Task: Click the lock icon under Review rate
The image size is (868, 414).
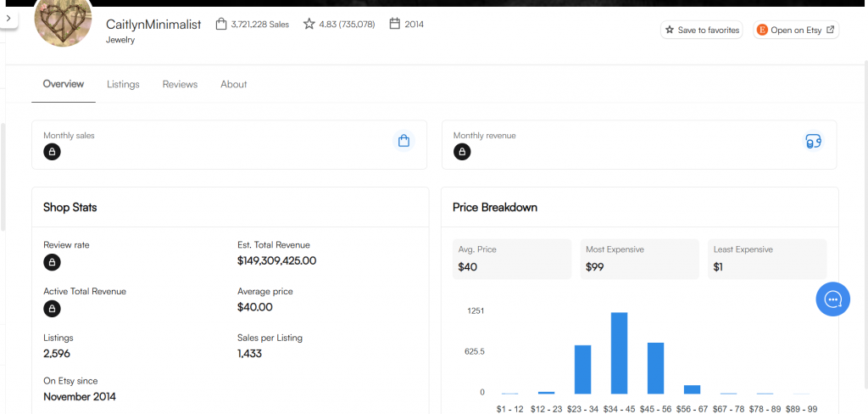Action: tap(52, 262)
